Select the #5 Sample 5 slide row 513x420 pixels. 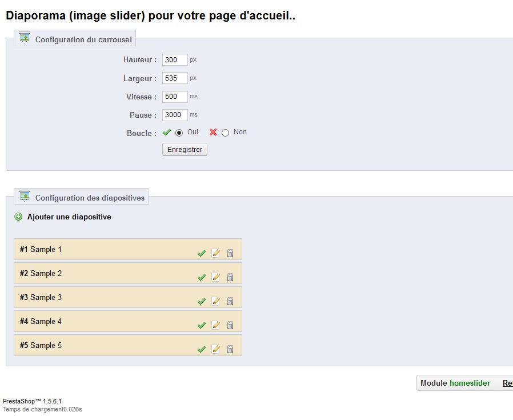coord(128,345)
